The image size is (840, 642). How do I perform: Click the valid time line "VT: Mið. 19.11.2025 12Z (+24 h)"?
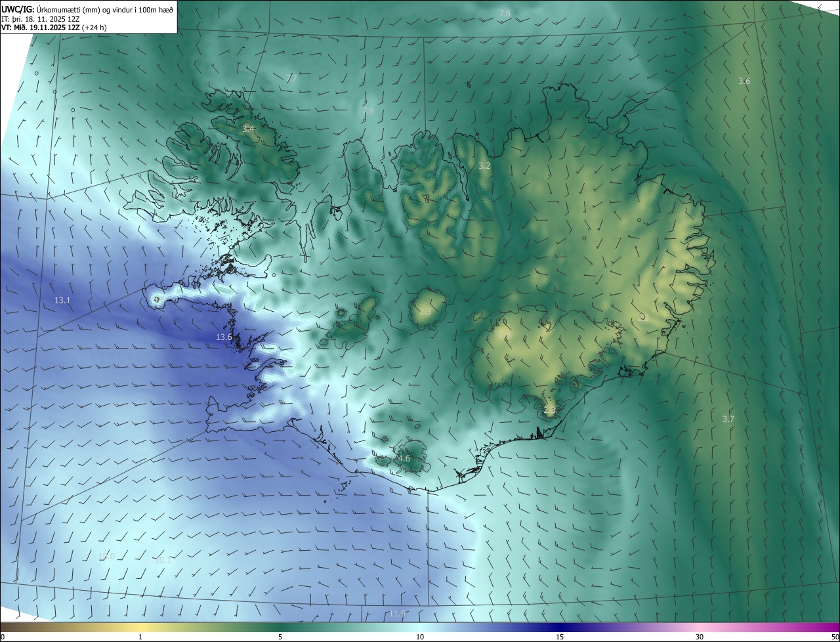pyautogui.click(x=54, y=28)
